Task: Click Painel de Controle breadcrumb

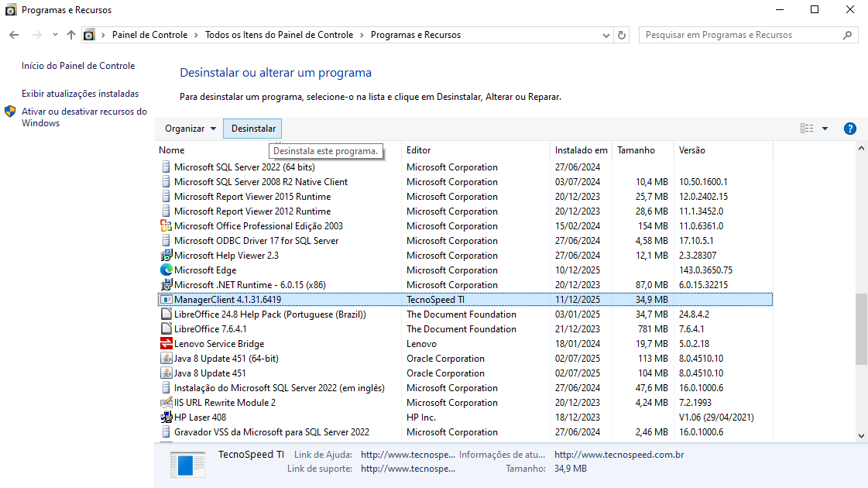Action: (149, 35)
